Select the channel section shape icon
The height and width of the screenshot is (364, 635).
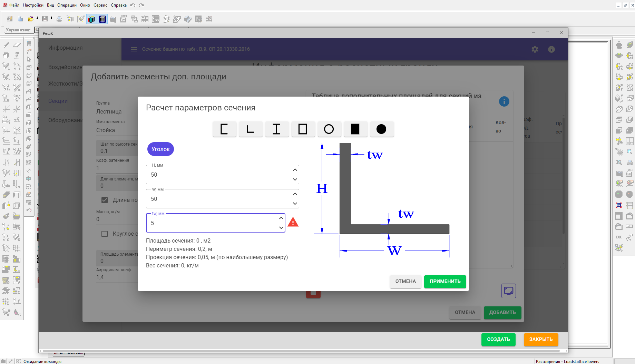[x=224, y=129]
